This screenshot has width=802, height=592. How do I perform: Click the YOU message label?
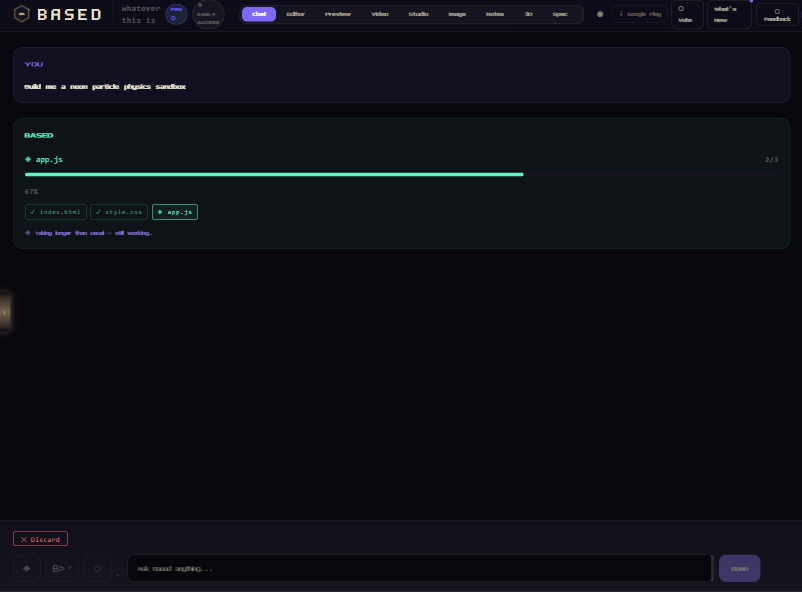[34, 64]
